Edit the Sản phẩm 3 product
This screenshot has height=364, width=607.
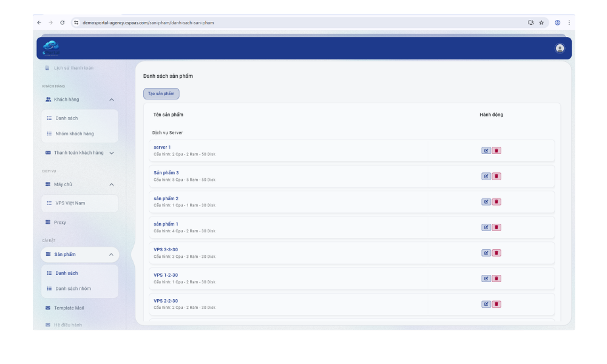click(x=486, y=177)
